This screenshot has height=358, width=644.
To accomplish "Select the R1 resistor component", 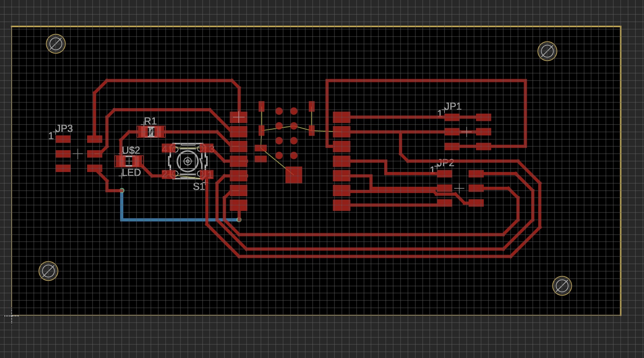I will pos(151,132).
